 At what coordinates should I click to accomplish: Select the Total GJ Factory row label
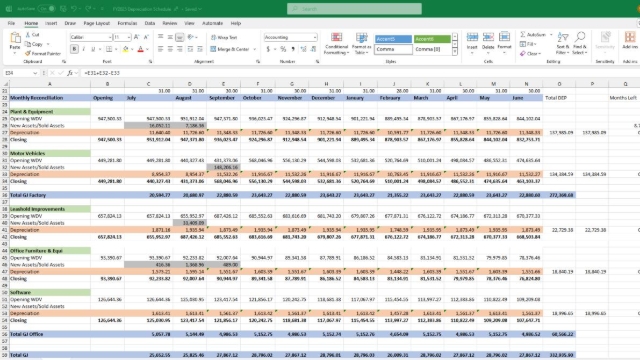(x=28, y=195)
